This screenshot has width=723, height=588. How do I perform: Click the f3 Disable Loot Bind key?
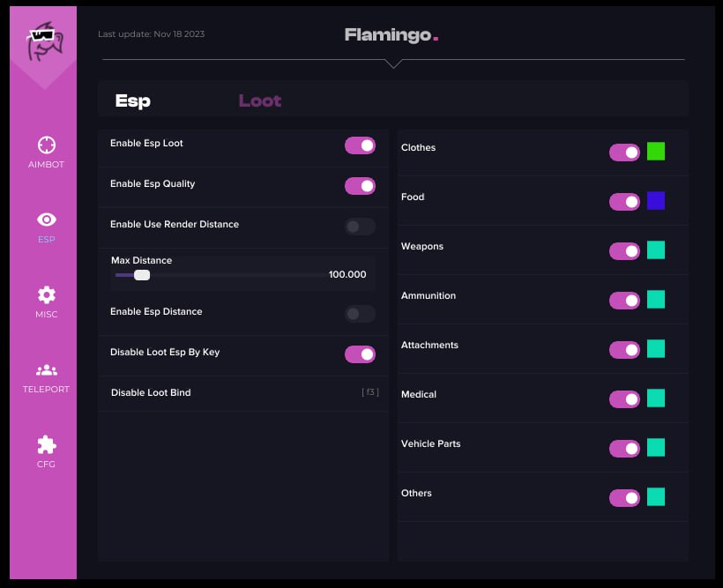[x=370, y=392]
